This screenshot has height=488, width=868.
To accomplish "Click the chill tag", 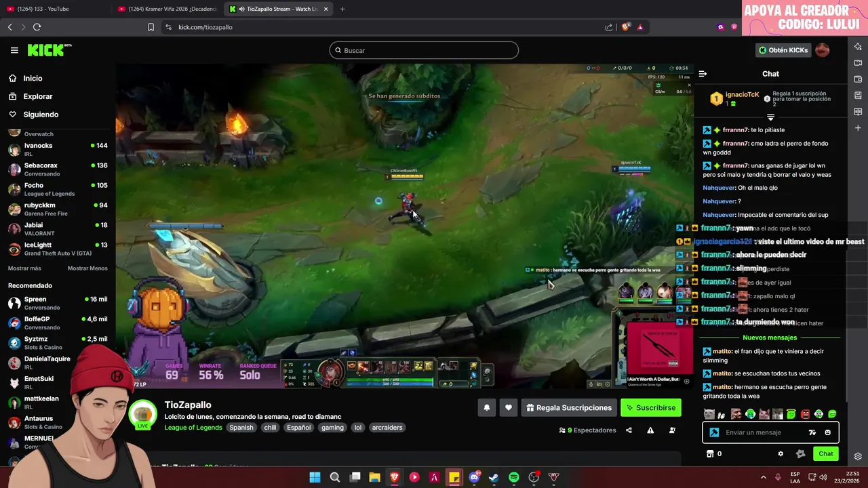I will point(270,428).
